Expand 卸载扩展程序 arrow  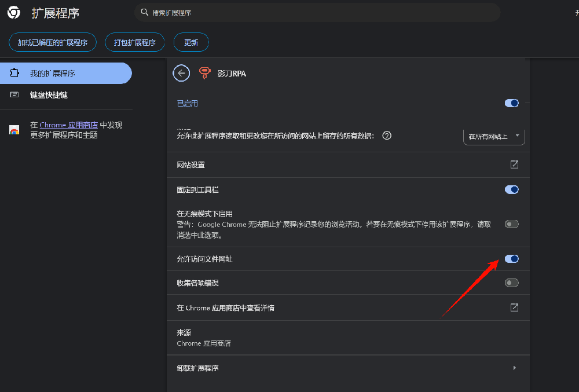(514, 368)
